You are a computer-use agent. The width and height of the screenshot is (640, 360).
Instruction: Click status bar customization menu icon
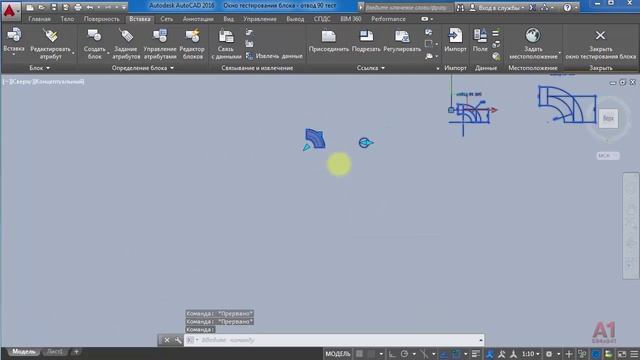click(x=634, y=353)
